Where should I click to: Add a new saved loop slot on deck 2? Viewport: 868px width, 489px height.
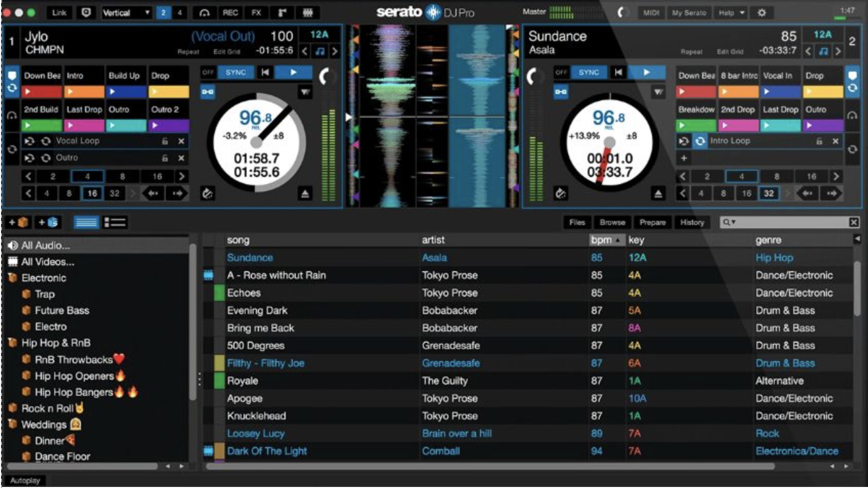pyautogui.click(x=684, y=158)
